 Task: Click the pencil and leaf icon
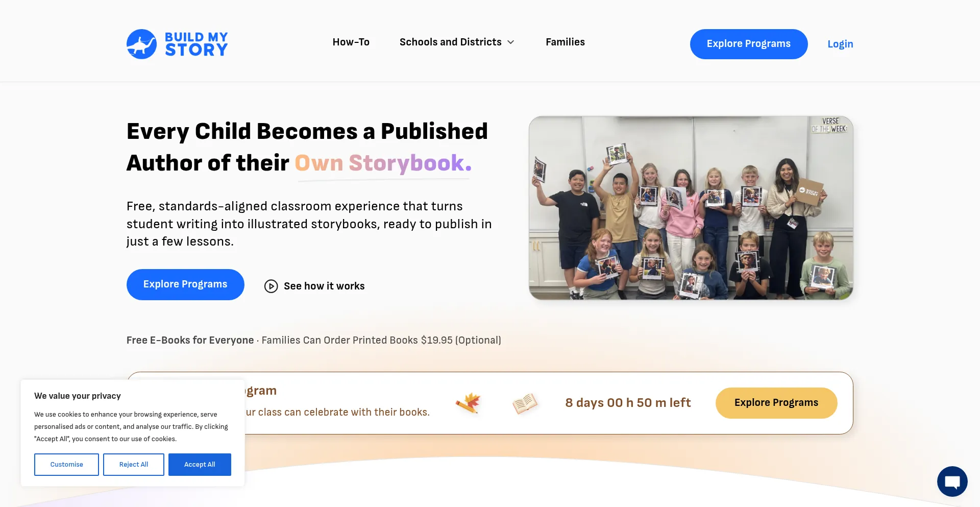pyautogui.click(x=469, y=402)
